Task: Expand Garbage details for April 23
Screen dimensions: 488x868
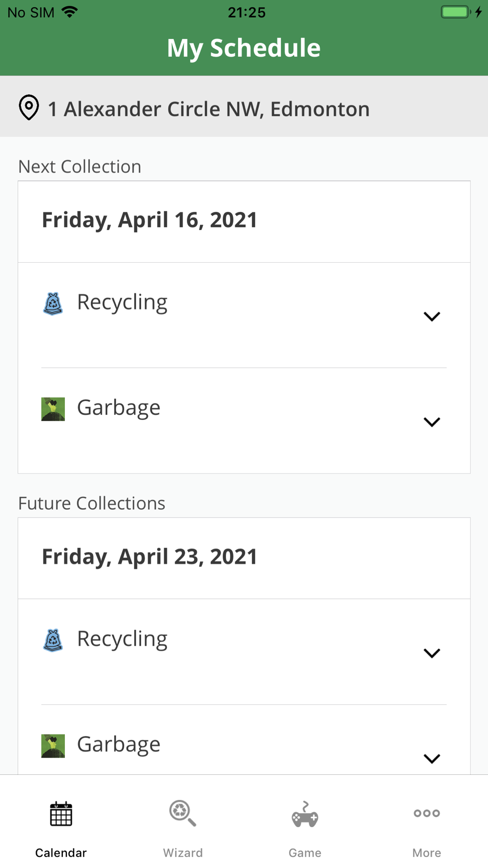Action: (x=432, y=758)
